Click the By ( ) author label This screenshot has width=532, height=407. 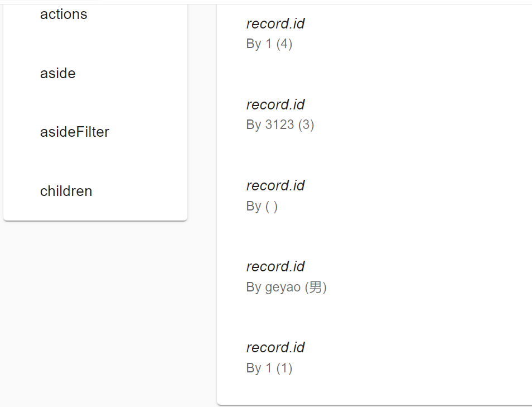click(262, 206)
